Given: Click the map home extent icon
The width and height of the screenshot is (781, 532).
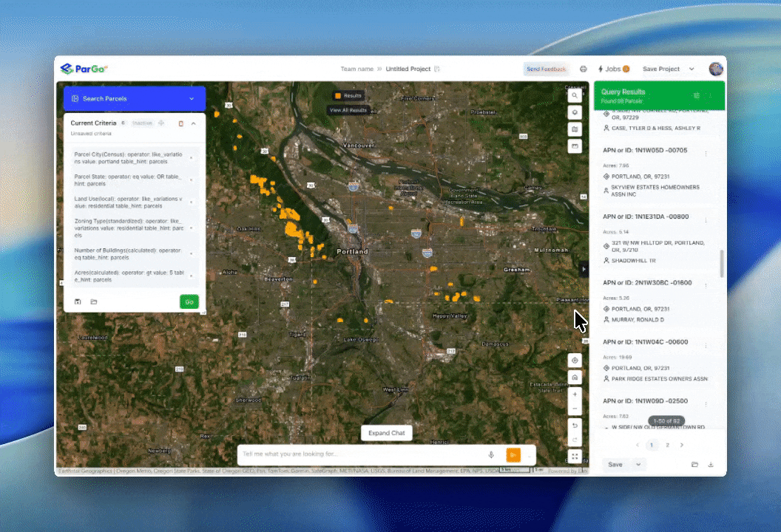Looking at the screenshot, I should pos(575,377).
